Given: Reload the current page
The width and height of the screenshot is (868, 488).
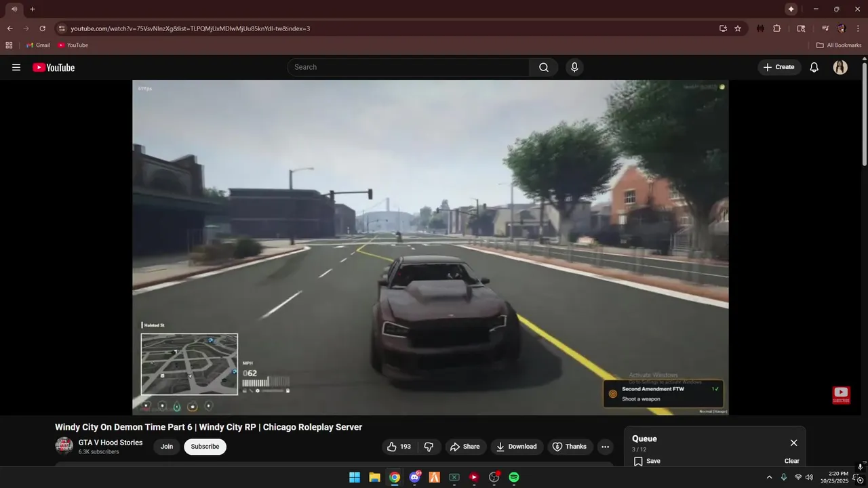Looking at the screenshot, I should (x=42, y=28).
